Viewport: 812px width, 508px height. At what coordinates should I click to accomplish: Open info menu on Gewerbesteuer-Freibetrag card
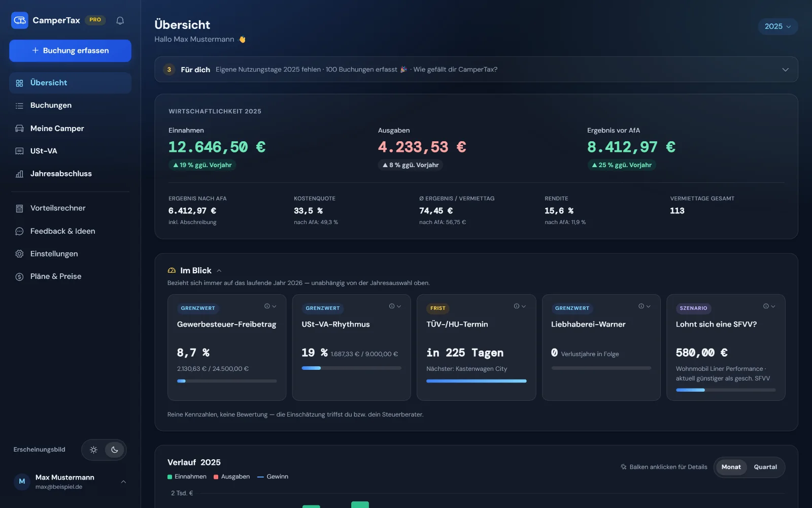[x=270, y=306]
